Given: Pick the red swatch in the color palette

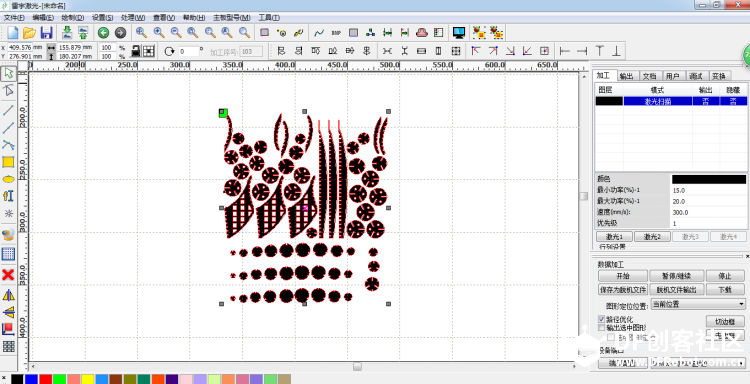Looking at the screenshot, I should pos(45,379).
